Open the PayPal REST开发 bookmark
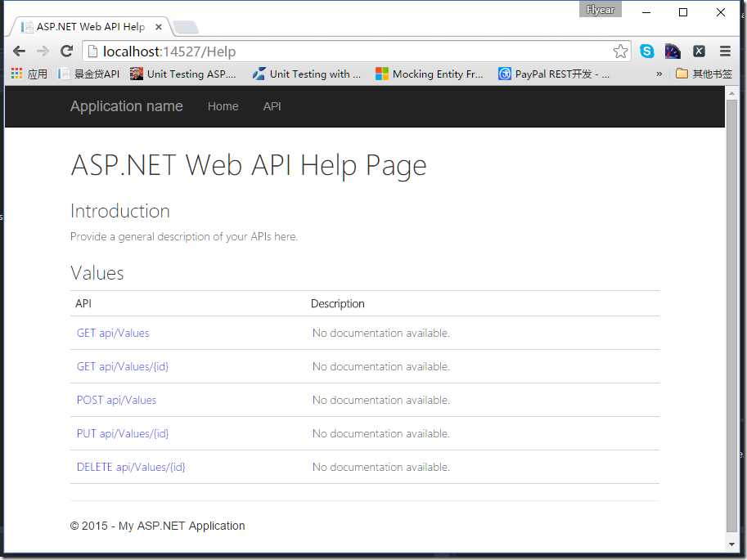This screenshot has width=747, height=560. 554,74
